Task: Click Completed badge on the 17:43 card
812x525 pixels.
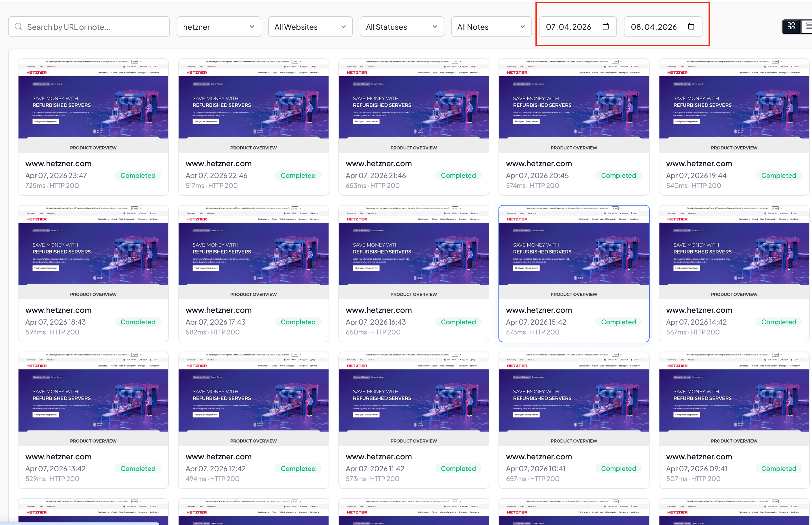Action: click(298, 322)
